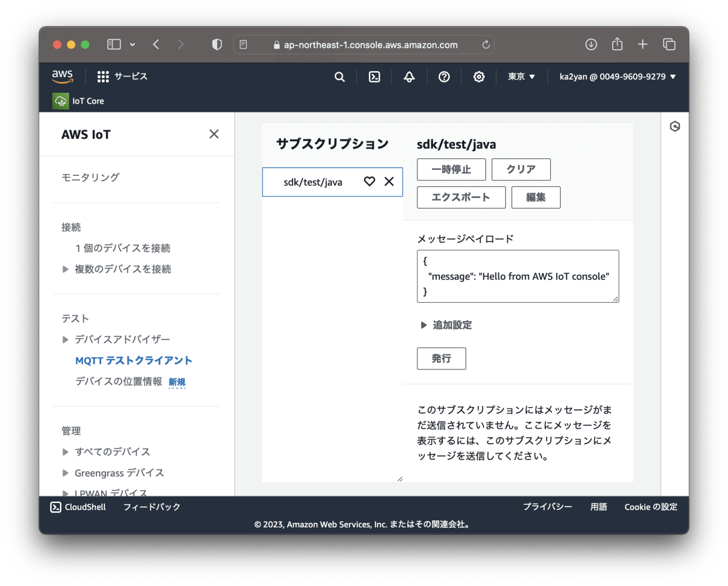728x586 pixels.
Task: Click IoT Core breadcrumb text
Action: pos(88,101)
